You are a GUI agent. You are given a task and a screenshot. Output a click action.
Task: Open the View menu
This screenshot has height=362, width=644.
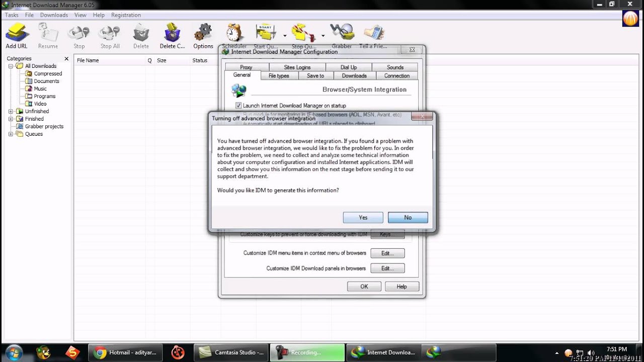(x=80, y=15)
